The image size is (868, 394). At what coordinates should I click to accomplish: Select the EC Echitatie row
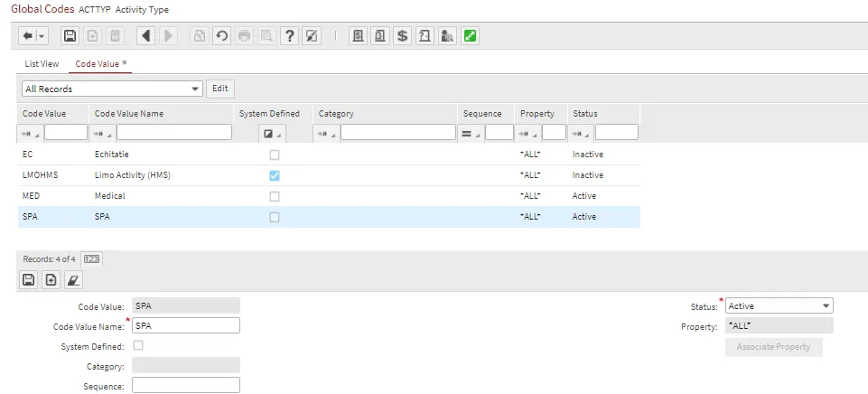click(329, 155)
